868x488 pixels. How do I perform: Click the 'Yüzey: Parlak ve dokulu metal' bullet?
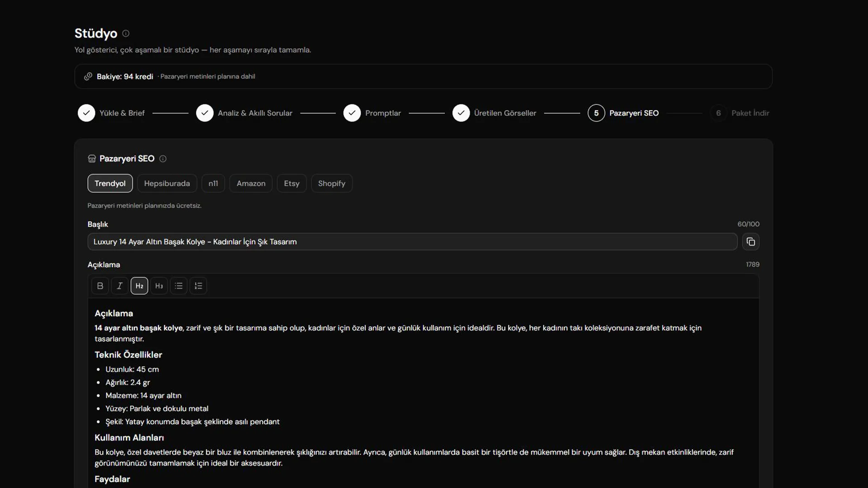tap(157, 408)
